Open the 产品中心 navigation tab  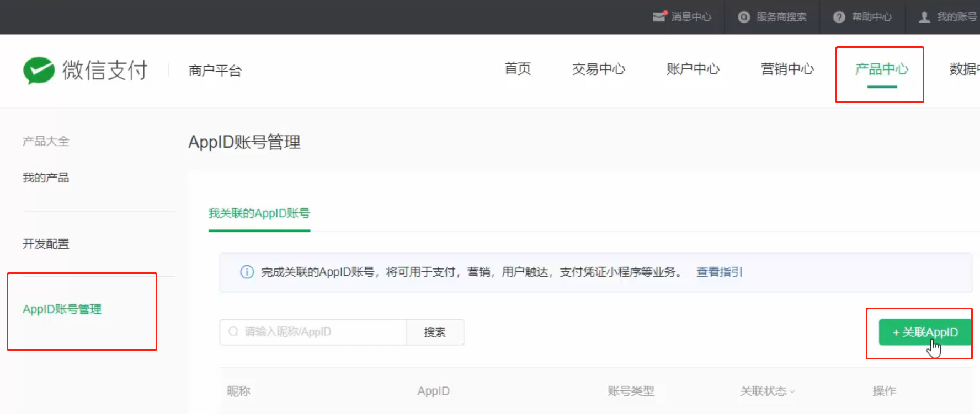tap(882, 69)
